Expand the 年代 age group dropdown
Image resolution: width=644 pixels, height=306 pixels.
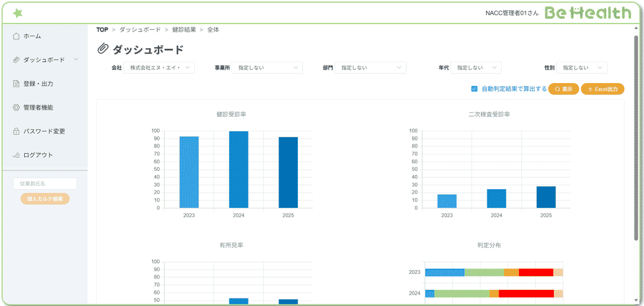476,68
